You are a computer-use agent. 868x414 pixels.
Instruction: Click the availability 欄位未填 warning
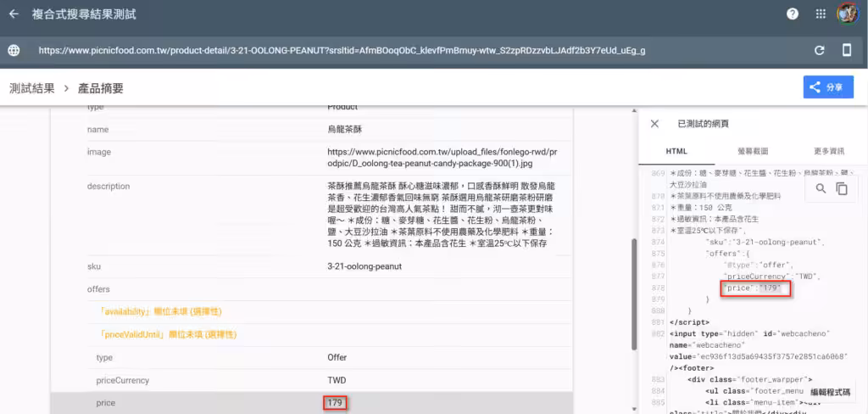tap(160, 311)
